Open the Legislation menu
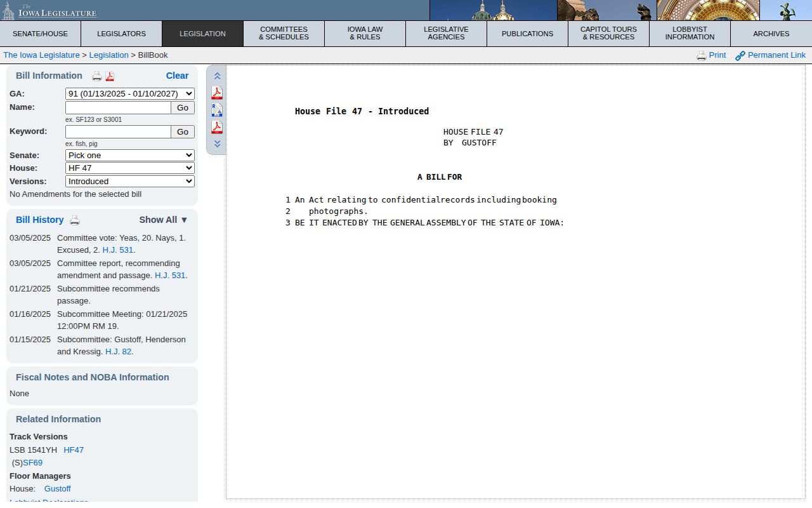Image resolution: width=812 pixels, height=508 pixels. (x=202, y=34)
